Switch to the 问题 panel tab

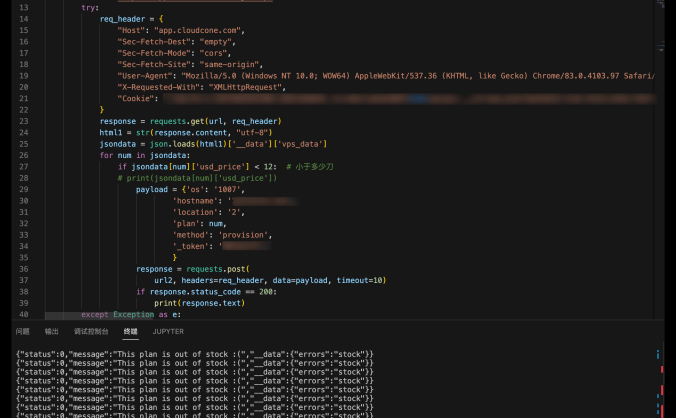22,331
